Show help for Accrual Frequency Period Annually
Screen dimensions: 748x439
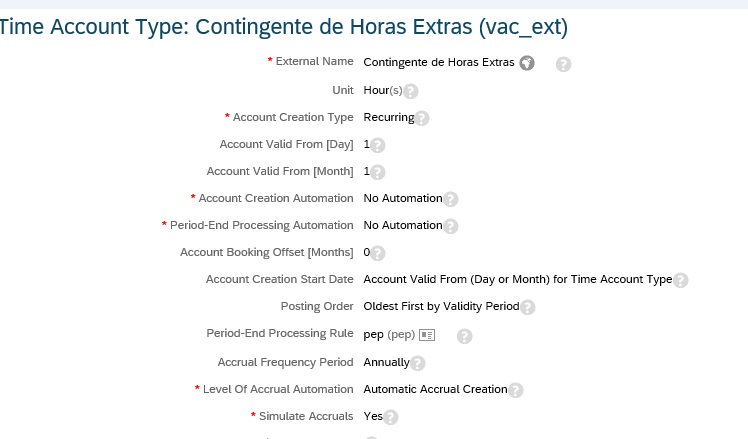click(x=417, y=363)
